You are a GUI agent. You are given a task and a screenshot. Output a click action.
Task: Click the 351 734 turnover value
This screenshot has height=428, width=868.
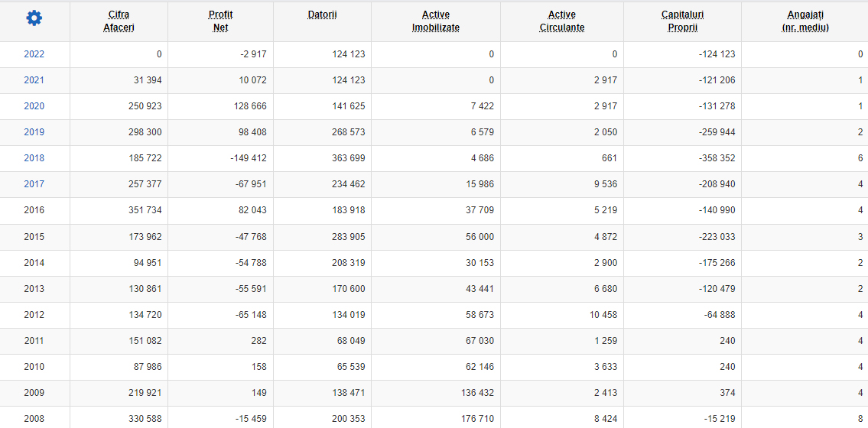tap(144, 210)
